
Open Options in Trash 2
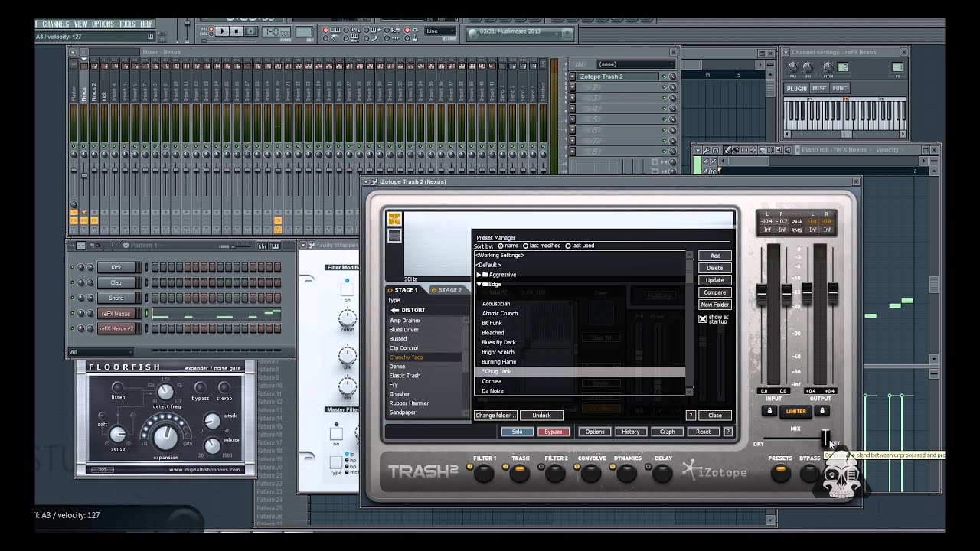(595, 432)
